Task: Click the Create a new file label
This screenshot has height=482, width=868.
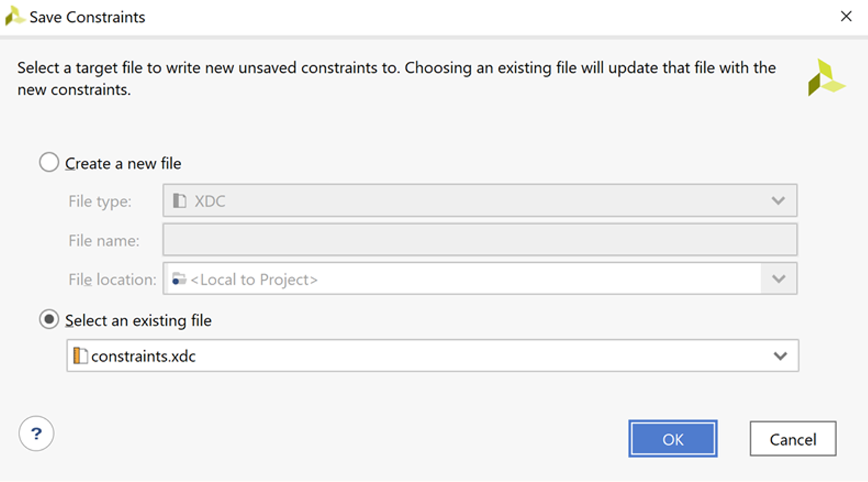Action: coord(123,163)
